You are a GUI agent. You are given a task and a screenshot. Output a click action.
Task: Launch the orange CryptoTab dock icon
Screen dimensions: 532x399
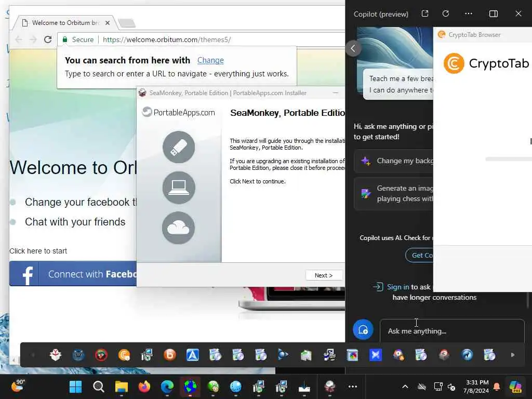coord(124,355)
